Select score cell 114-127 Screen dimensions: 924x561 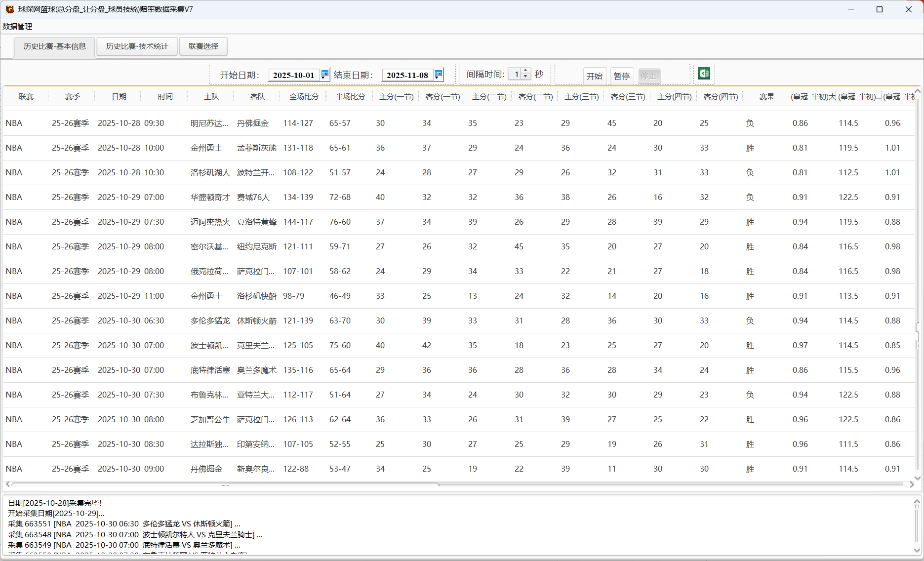click(298, 123)
